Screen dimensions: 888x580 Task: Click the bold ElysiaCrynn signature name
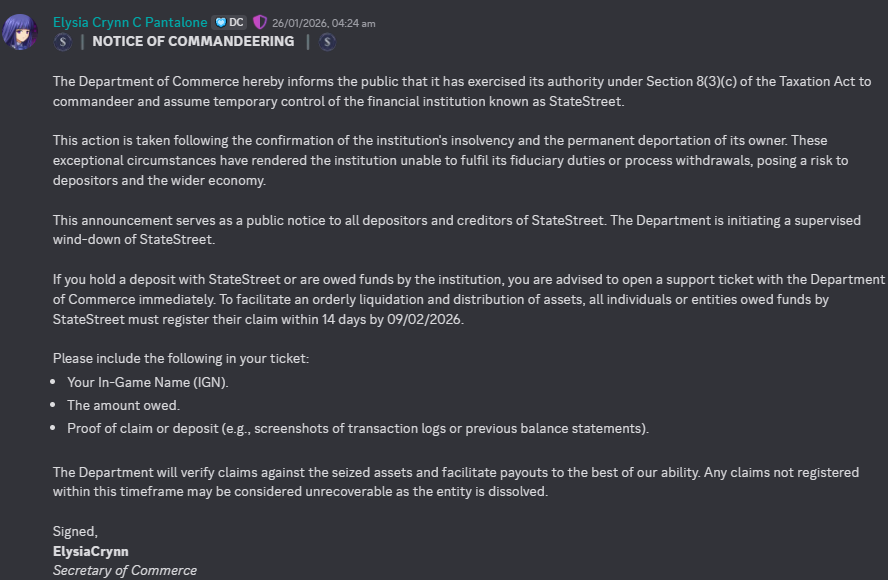click(91, 551)
